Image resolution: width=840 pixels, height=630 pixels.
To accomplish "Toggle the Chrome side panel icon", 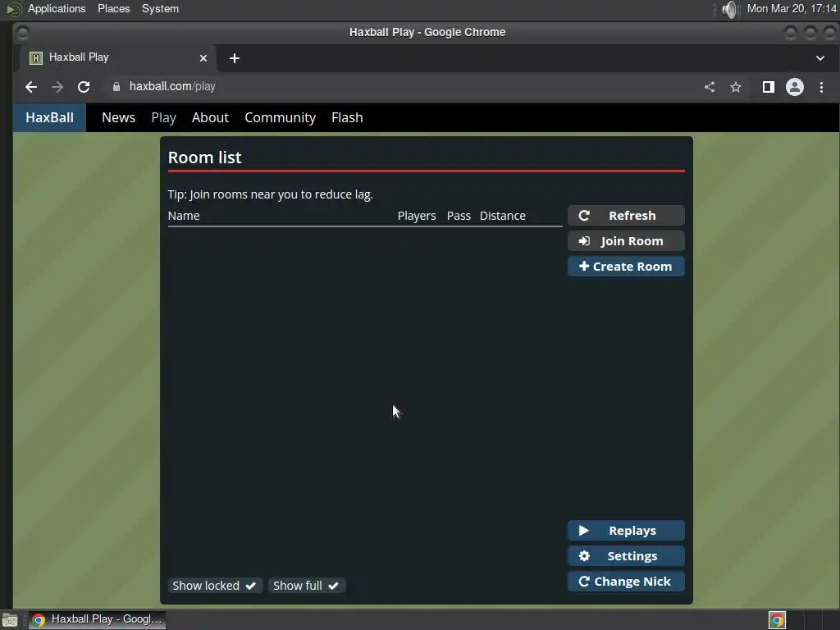I will pyautogui.click(x=768, y=87).
